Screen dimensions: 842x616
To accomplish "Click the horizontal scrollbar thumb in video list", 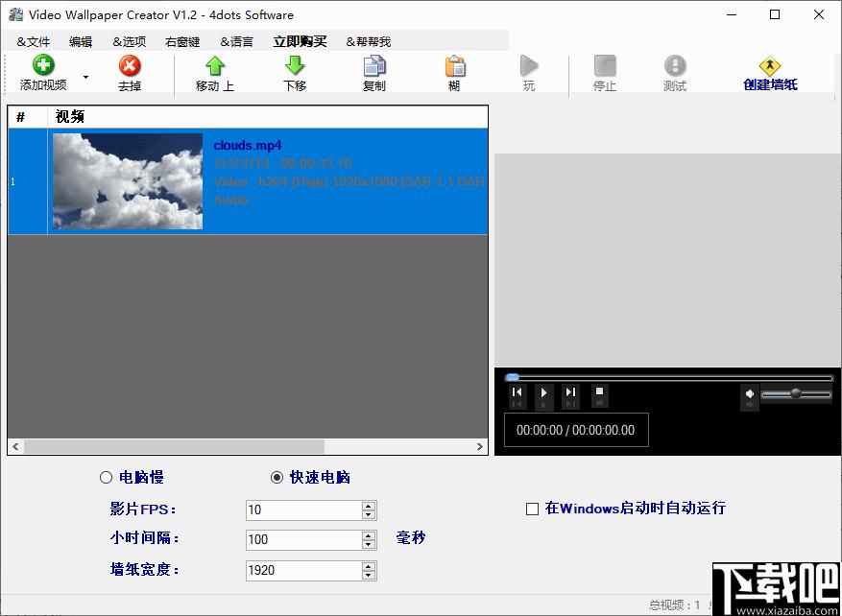I will click(x=174, y=446).
